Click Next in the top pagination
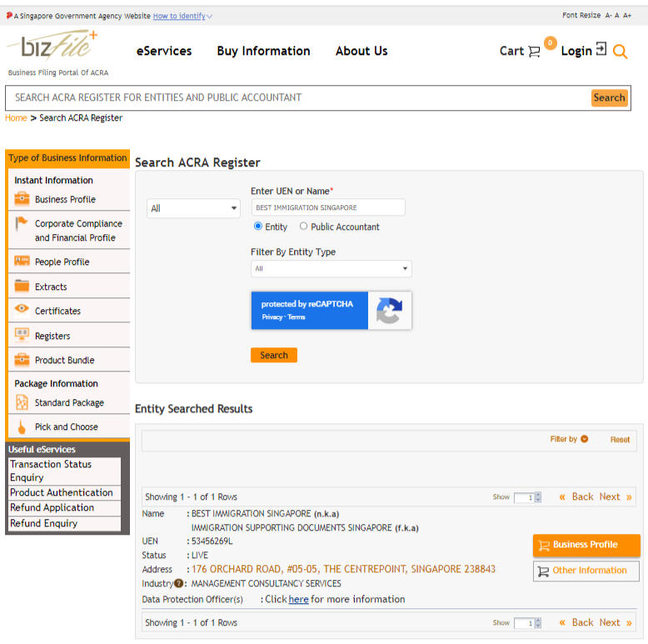This screenshot has width=648, height=644. click(610, 497)
